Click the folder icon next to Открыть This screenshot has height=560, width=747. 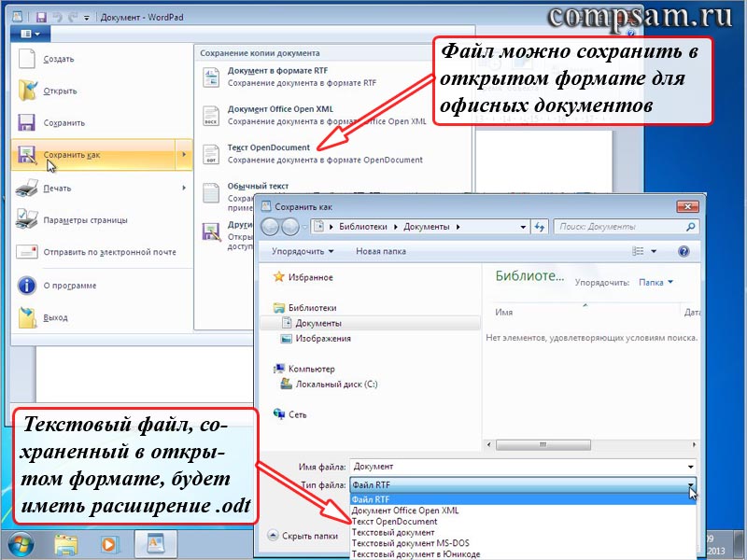[27, 91]
